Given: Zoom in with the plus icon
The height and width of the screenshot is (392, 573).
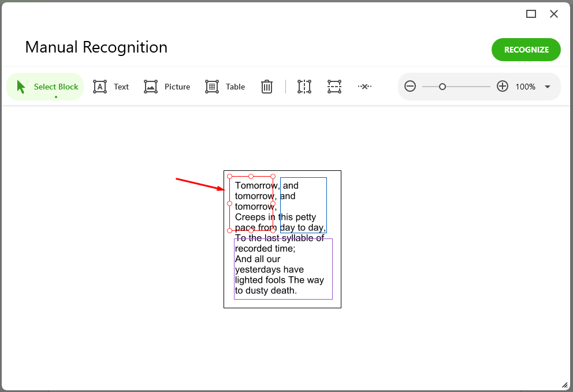Looking at the screenshot, I should (503, 86).
